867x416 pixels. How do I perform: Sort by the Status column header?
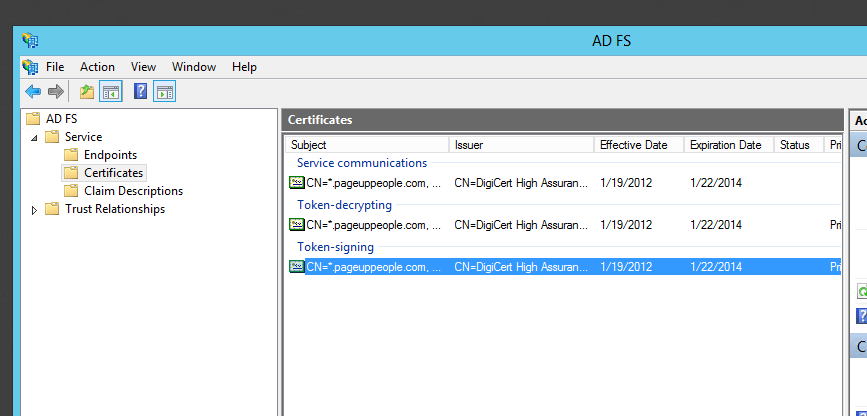799,145
